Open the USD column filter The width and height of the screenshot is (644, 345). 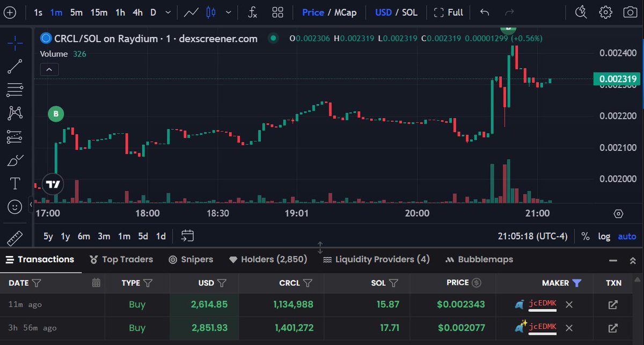click(x=222, y=283)
